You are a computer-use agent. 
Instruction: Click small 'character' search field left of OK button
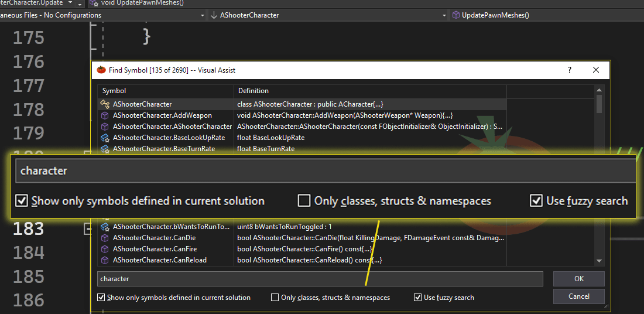coord(319,279)
